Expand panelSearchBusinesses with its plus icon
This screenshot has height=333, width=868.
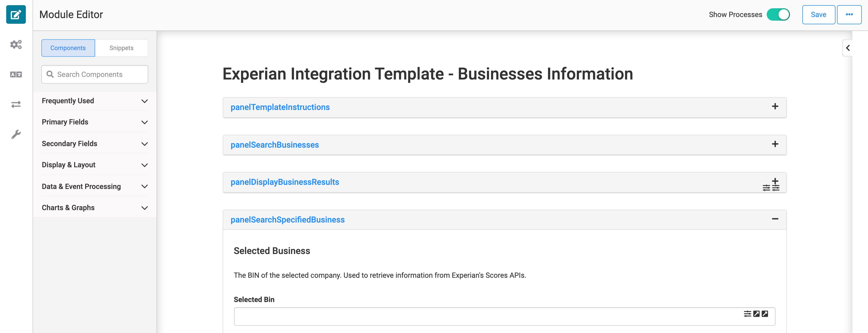pyautogui.click(x=775, y=144)
